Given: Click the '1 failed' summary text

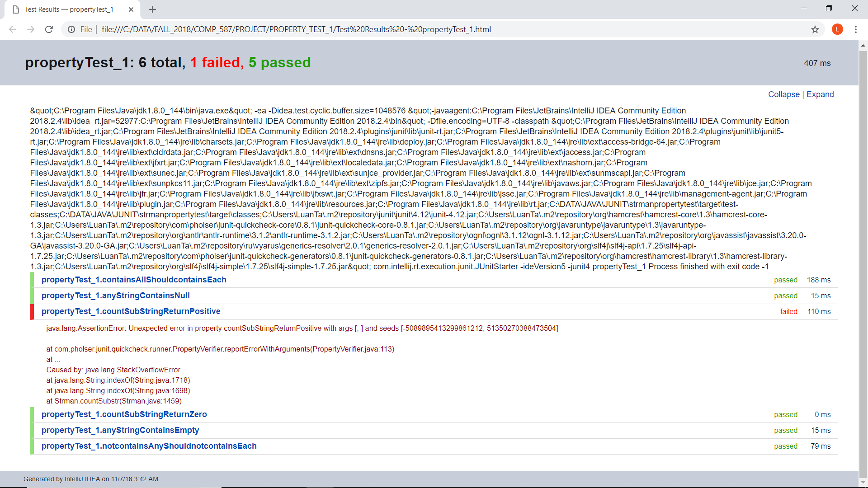Looking at the screenshot, I should point(217,62).
